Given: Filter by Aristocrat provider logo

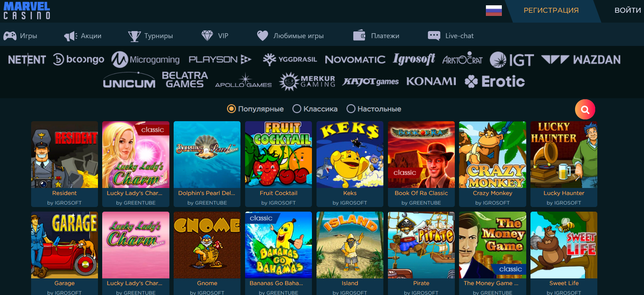Looking at the screenshot, I should [x=462, y=59].
